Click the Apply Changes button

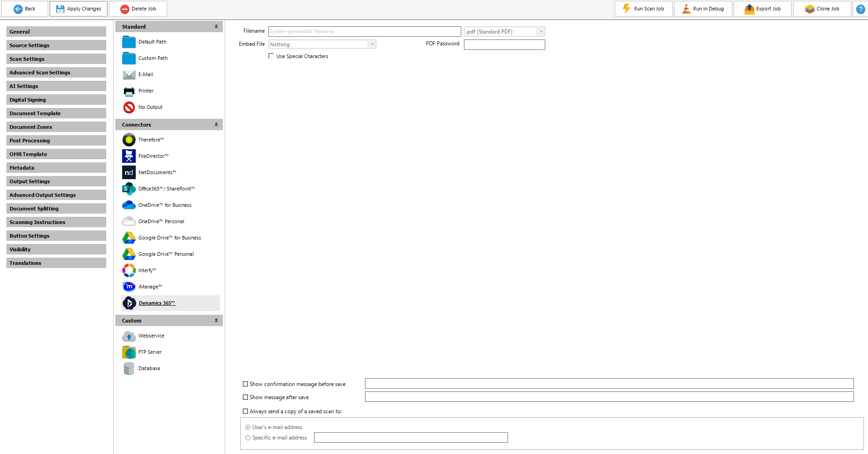point(79,9)
